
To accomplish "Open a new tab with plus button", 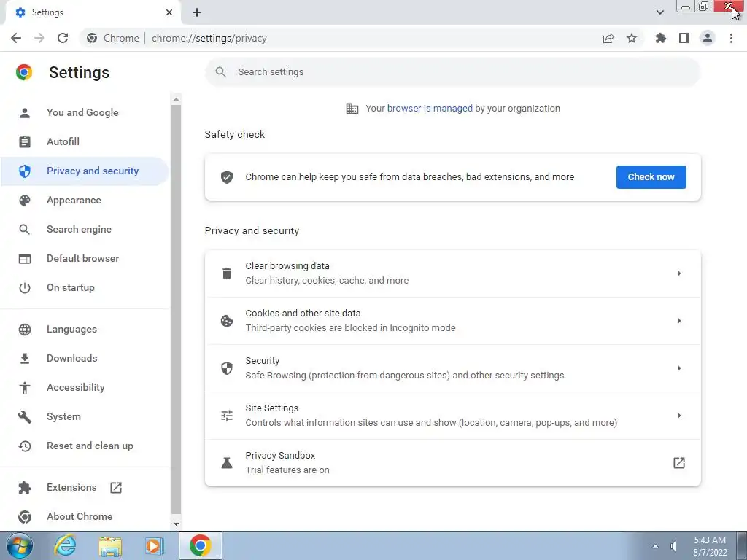I will tap(197, 12).
